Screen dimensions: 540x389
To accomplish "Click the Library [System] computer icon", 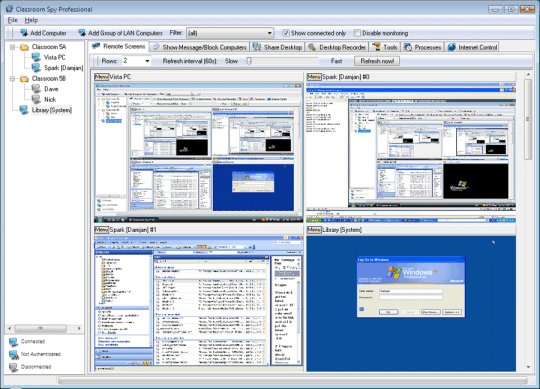I will pyautogui.click(x=24, y=110).
